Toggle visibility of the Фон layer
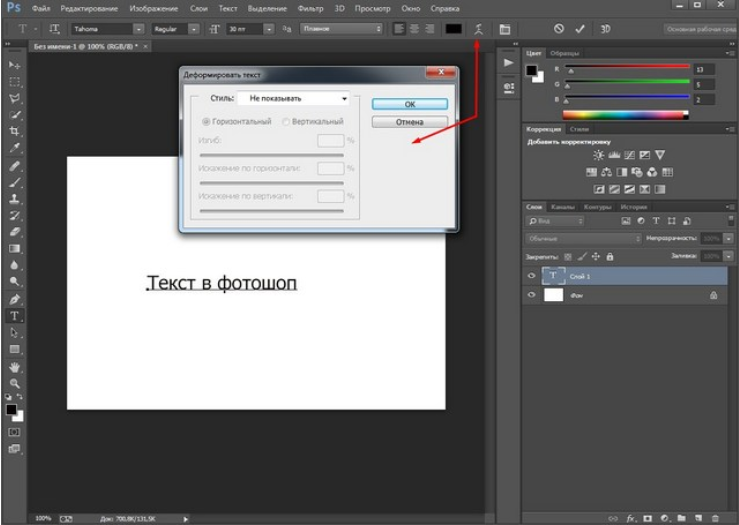Screen dimensions: 739x525 coord(531,296)
